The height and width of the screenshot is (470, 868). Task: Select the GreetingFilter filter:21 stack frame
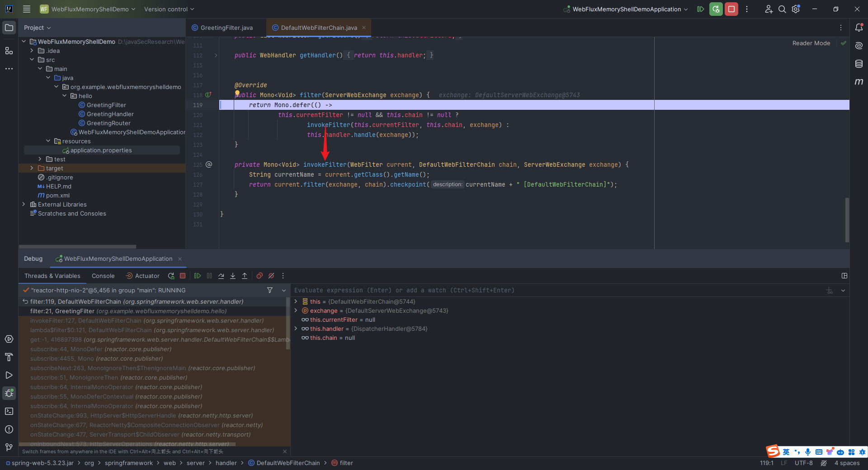point(152,311)
